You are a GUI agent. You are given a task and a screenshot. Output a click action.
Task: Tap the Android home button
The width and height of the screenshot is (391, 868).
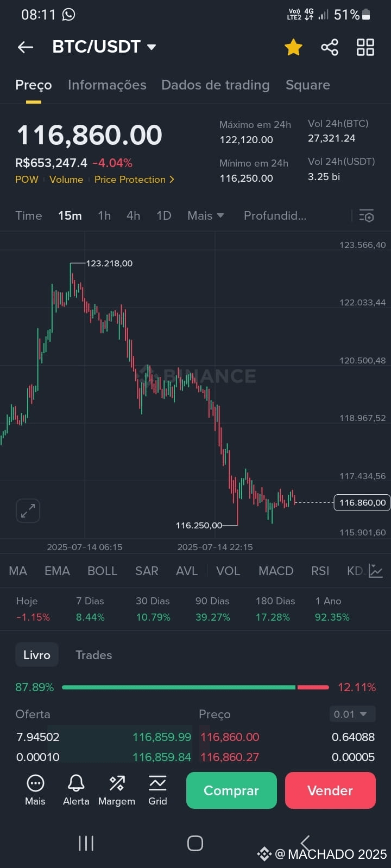pos(195,843)
